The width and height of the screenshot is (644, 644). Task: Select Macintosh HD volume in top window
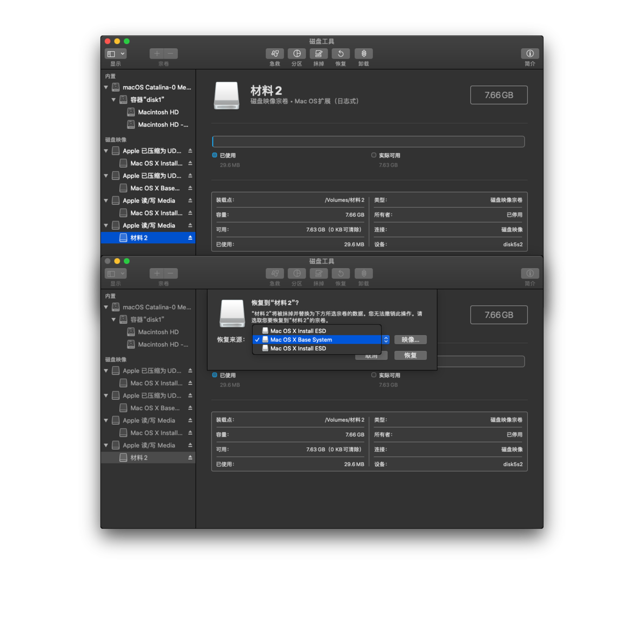[x=148, y=112]
